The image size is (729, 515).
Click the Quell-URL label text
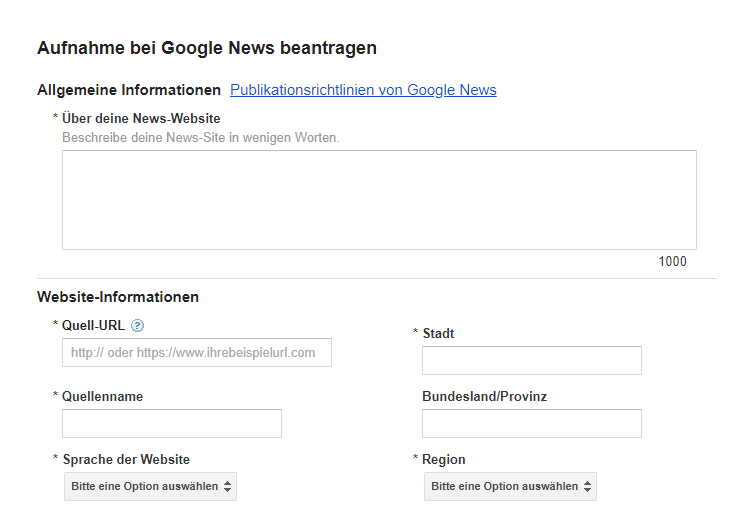(x=93, y=325)
